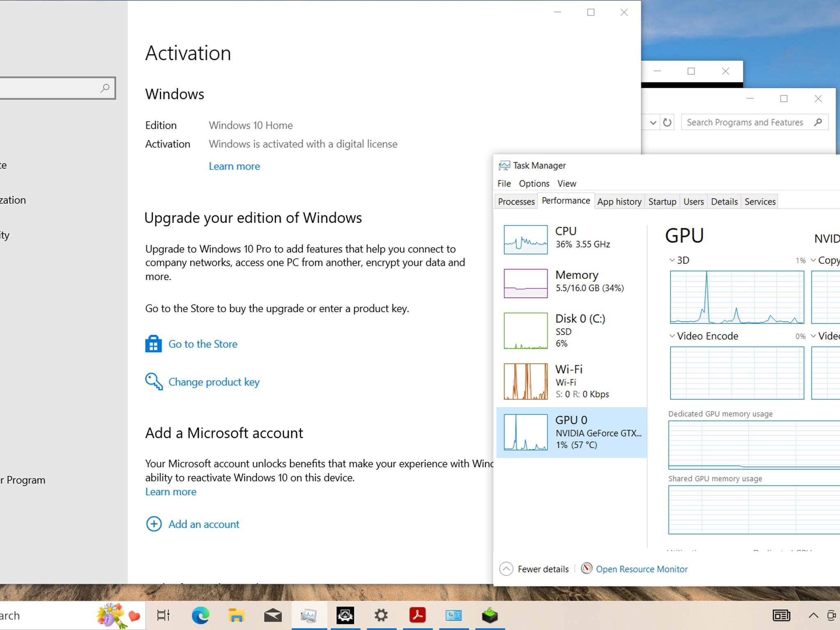
Task: Click the 3D engine usage graph
Action: [737, 297]
